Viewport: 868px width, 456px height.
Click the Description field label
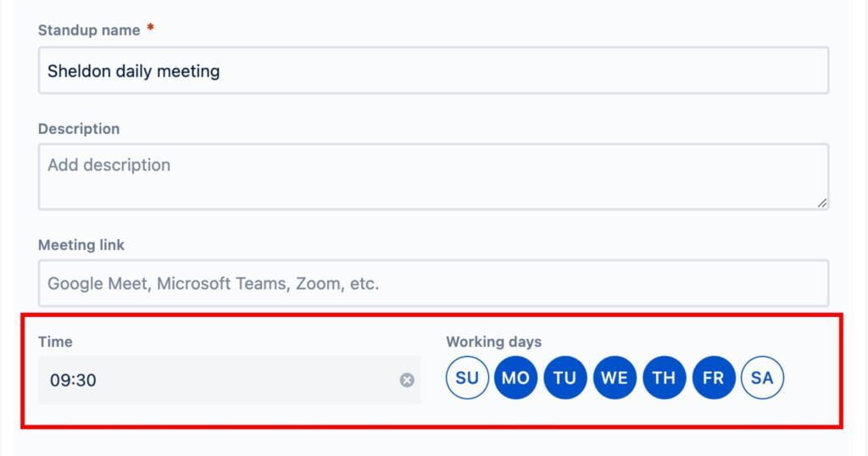pyautogui.click(x=79, y=129)
